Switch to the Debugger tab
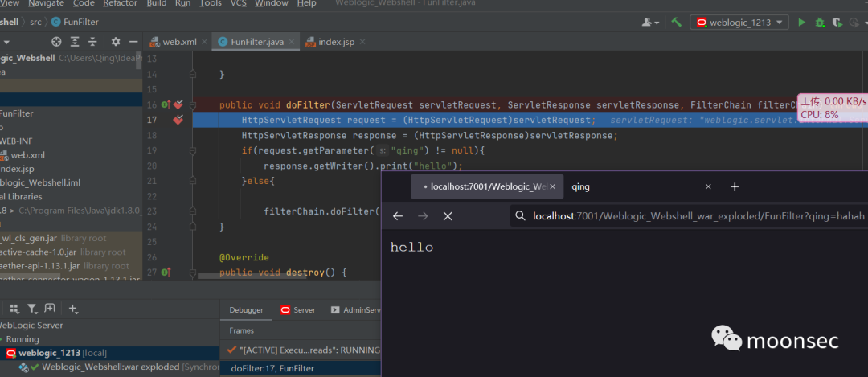This screenshot has height=377, width=868. pos(247,310)
